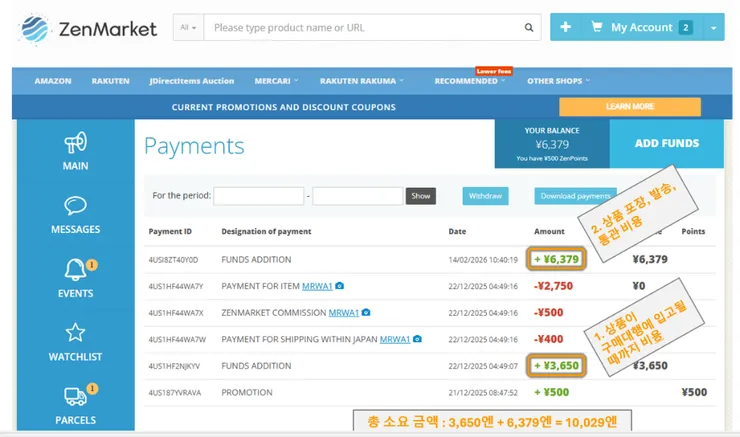This screenshot has height=437, width=740.
Task: Click camera icon next to ZENMARKET COMMISSION
Action: click(x=366, y=312)
